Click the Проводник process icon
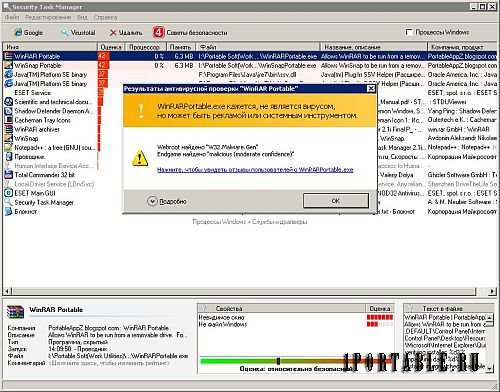Image resolution: width=500 pixels, height=392 pixels. pyautogui.click(x=9, y=156)
